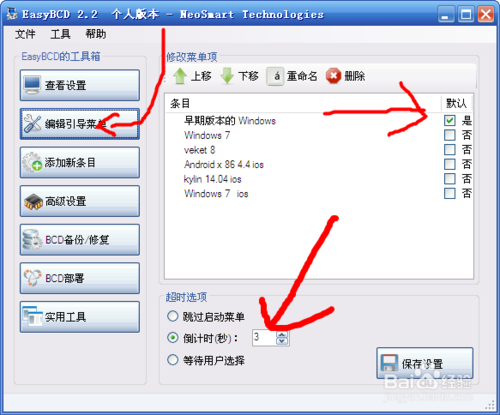Select 跳过启动菜单 radio button

coord(173,316)
